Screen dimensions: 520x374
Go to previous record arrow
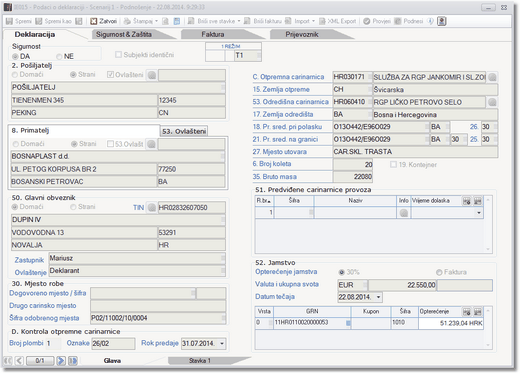pos(19,361)
